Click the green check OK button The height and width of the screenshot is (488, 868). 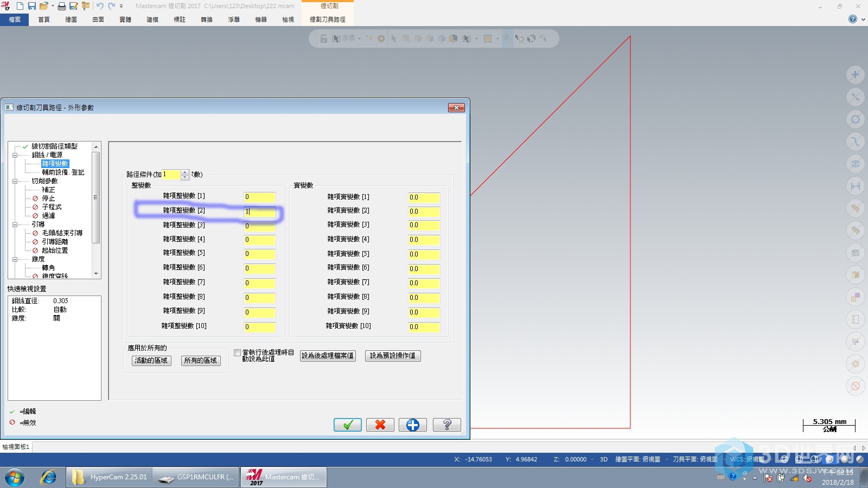coord(348,425)
